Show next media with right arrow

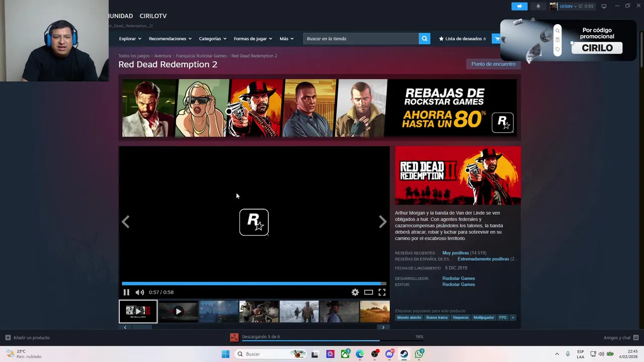coord(383,222)
